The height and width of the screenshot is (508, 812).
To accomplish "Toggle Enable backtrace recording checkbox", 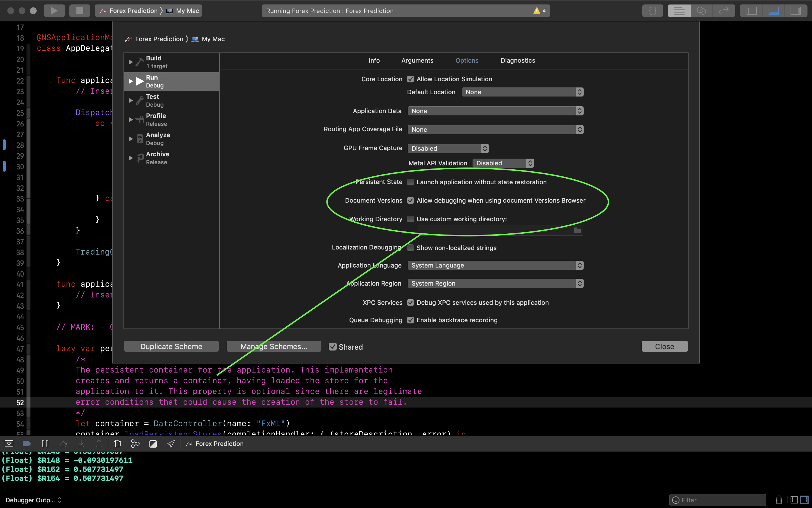I will [x=410, y=320].
